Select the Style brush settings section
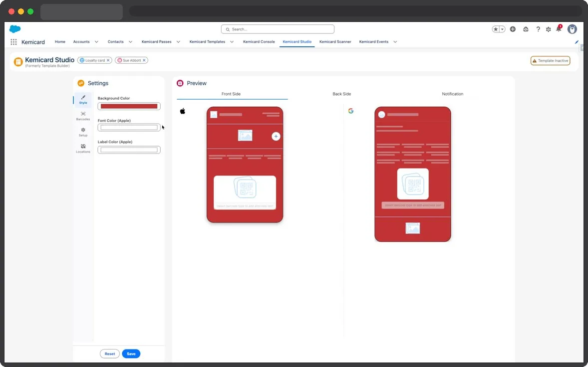 [x=83, y=100]
